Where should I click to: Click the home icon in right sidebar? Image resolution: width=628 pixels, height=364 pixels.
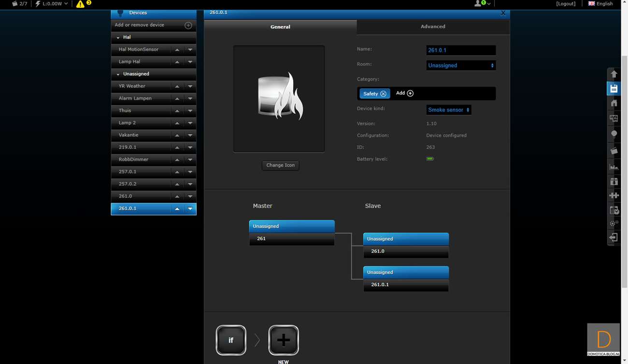click(x=614, y=103)
